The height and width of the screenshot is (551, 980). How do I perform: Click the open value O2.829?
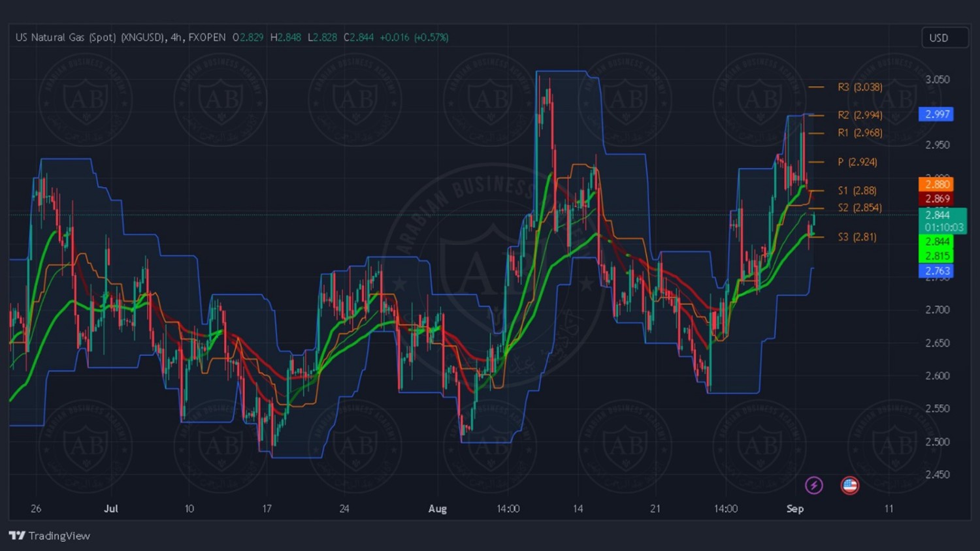pyautogui.click(x=248, y=37)
